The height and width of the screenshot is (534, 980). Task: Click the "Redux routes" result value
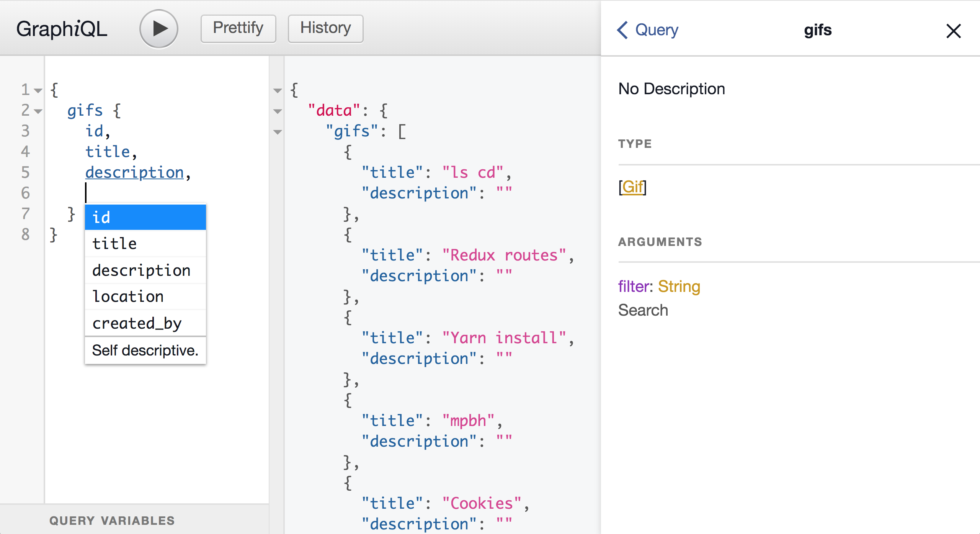(x=504, y=255)
